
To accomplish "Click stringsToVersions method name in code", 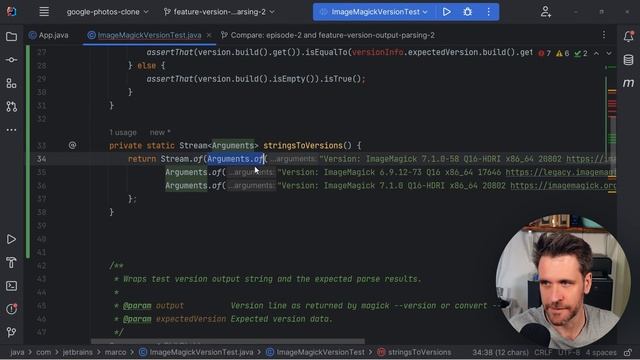I will [x=302, y=146].
